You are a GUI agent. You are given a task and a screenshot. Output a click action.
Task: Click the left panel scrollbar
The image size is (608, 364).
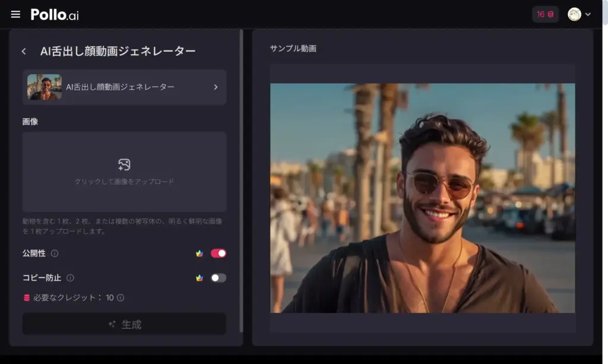click(241, 181)
